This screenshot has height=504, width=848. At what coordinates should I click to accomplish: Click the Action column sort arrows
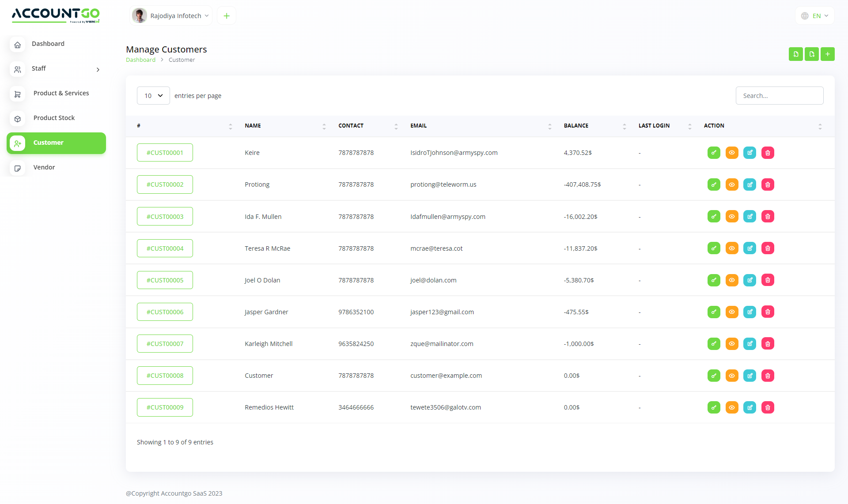pyautogui.click(x=820, y=126)
